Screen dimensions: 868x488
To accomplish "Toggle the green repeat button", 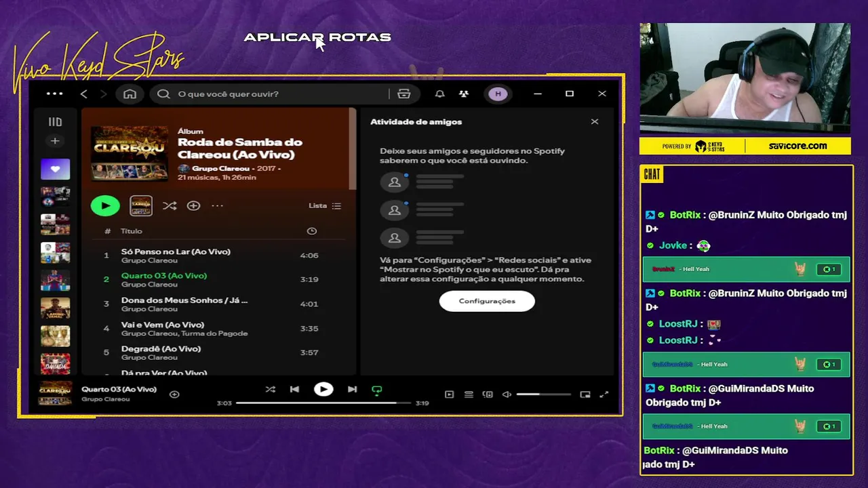I will [x=377, y=390].
